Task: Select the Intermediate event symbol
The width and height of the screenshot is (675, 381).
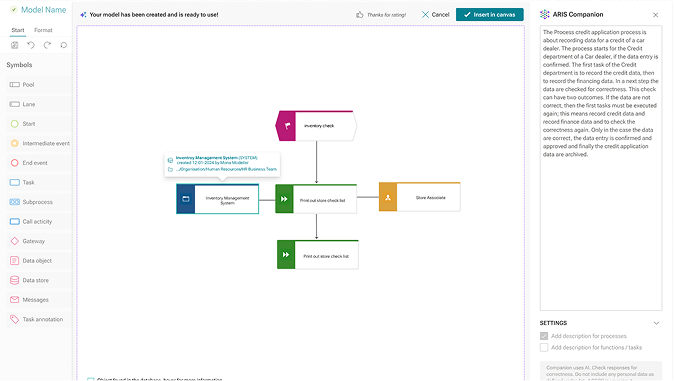Action: [x=39, y=143]
